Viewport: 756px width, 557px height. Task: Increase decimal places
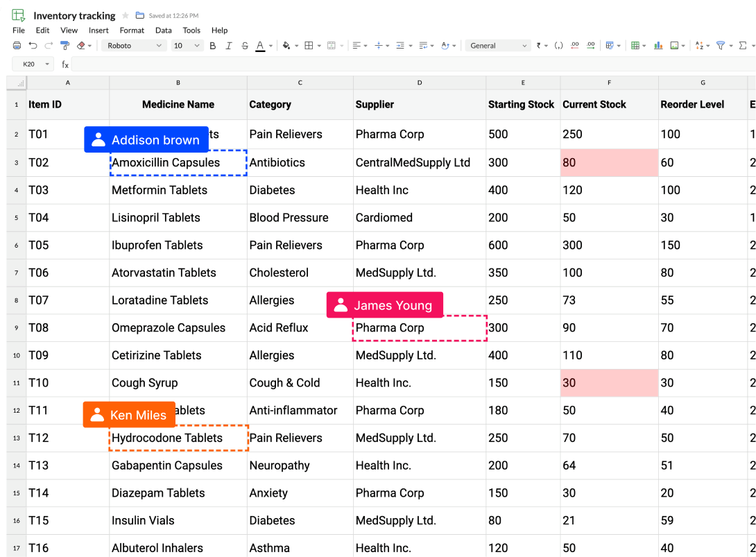[590, 45]
